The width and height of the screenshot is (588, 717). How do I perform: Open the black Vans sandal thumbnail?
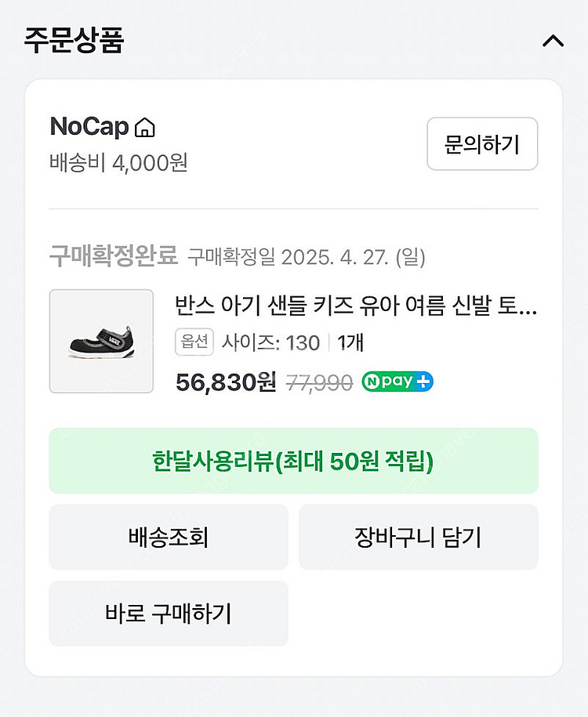click(101, 341)
